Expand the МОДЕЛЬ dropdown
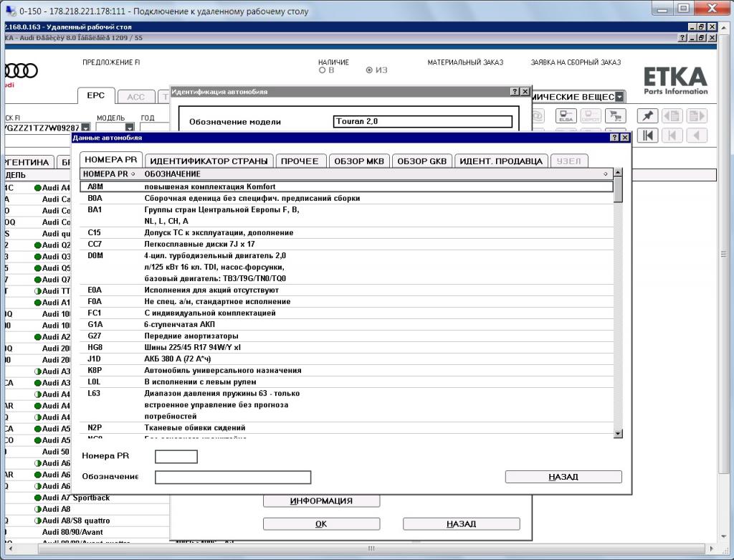Viewport: 734px width, 560px height. click(130, 128)
